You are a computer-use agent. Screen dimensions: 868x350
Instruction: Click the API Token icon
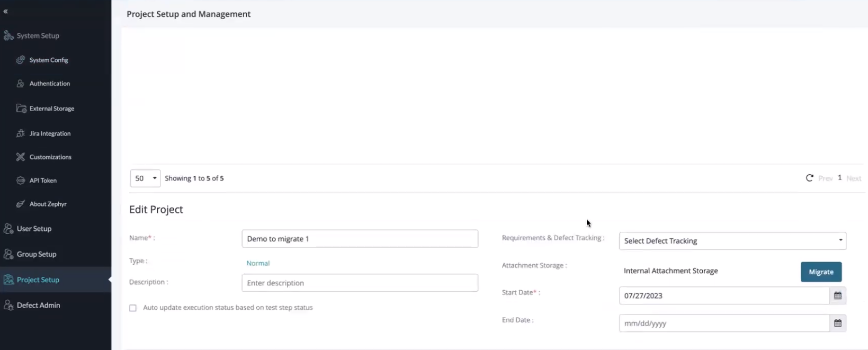coord(21,181)
